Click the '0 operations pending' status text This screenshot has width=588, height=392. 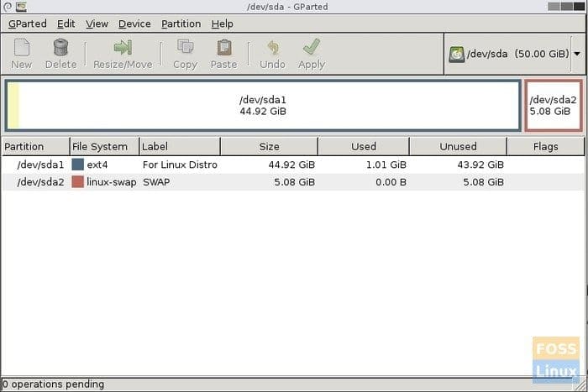click(x=53, y=384)
